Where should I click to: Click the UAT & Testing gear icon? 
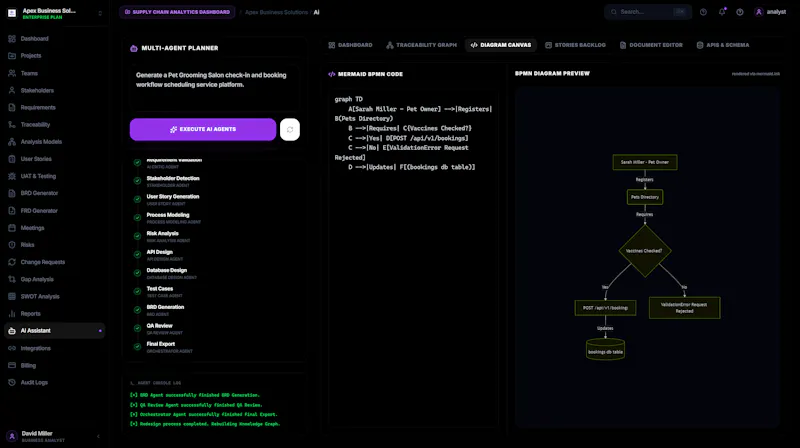(x=12, y=176)
